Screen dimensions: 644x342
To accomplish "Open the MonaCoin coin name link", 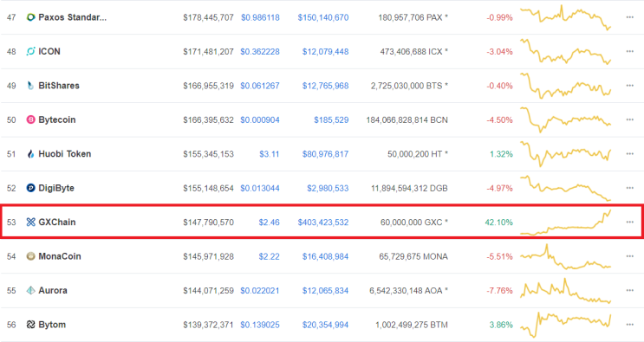I will tap(60, 256).
